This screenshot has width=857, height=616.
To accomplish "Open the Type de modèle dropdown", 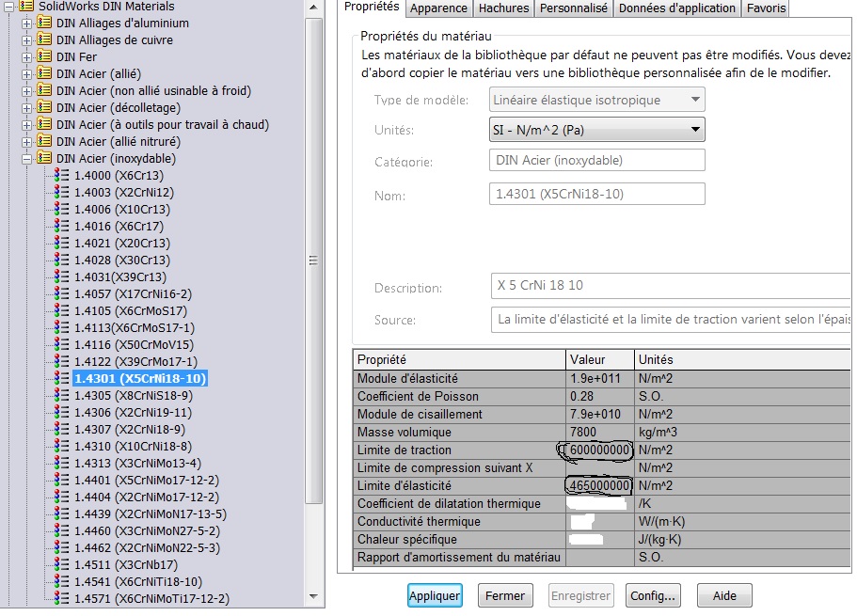I will [596, 100].
